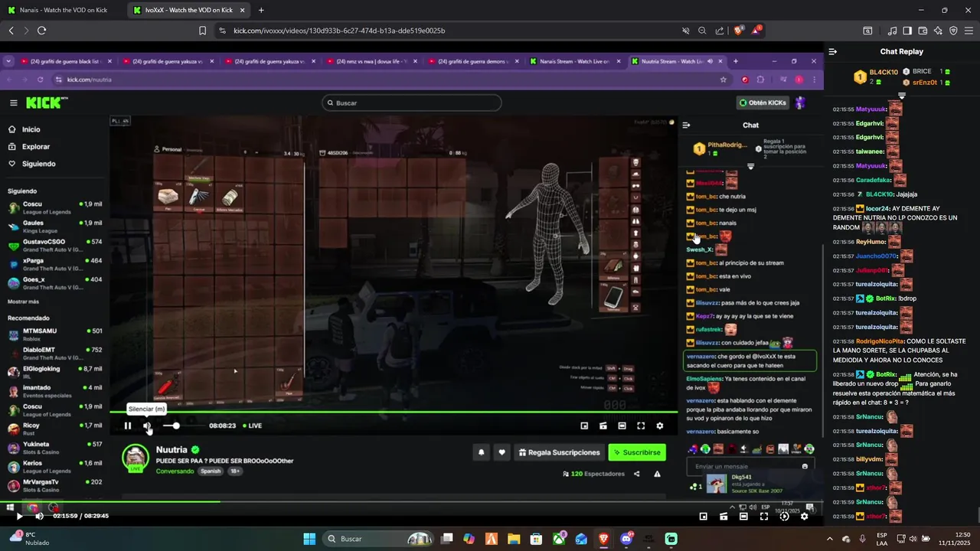Screen dimensions: 980x551
Task: Click the Buscar search field on Kick
Action: click(x=411, y=103)
